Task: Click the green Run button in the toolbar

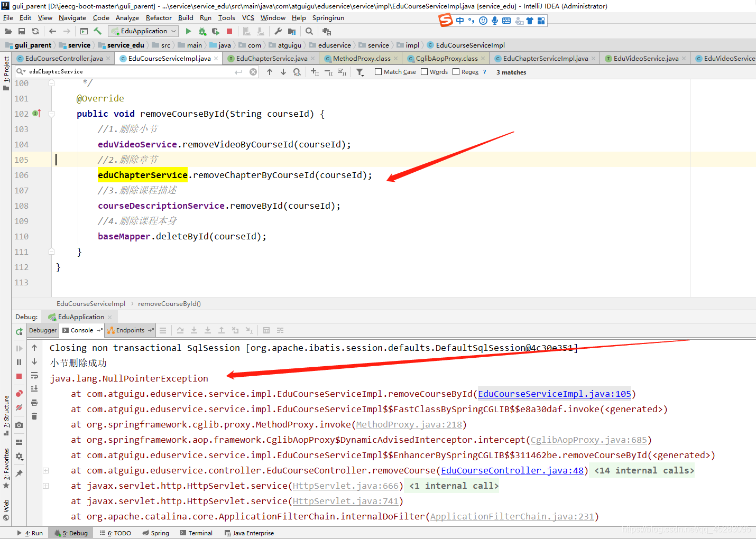Action: [x=189, y=31]
